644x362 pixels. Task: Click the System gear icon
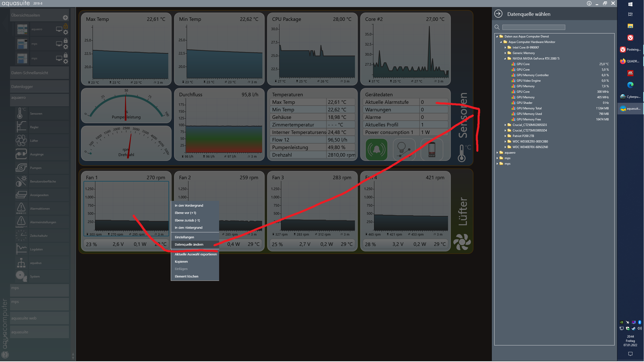[x=21, y=276]
